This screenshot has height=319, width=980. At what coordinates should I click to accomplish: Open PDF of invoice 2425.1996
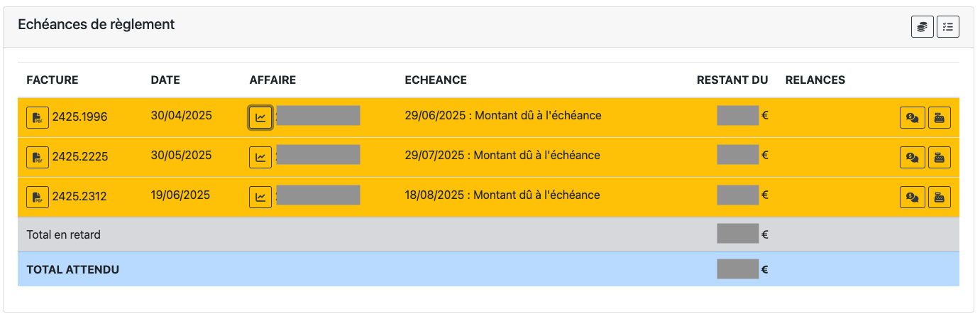[x=38, y=117]
